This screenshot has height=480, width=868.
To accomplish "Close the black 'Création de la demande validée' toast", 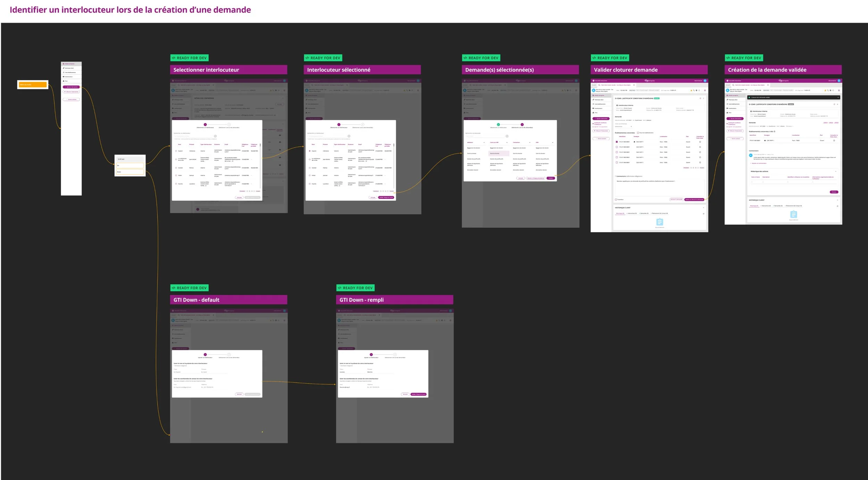I will [x=838, y=98].
